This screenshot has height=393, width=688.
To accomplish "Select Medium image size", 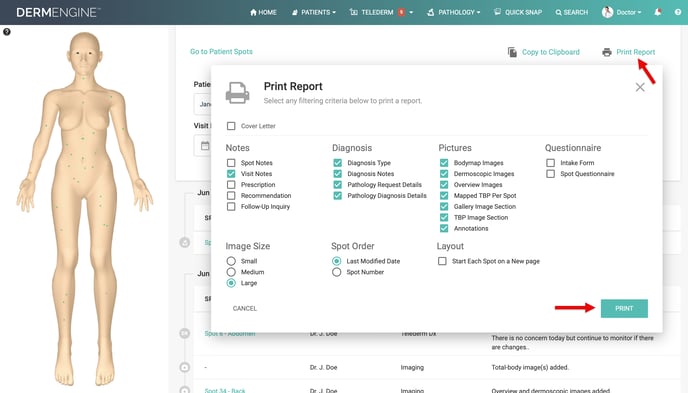I will (x=231, y=272).
